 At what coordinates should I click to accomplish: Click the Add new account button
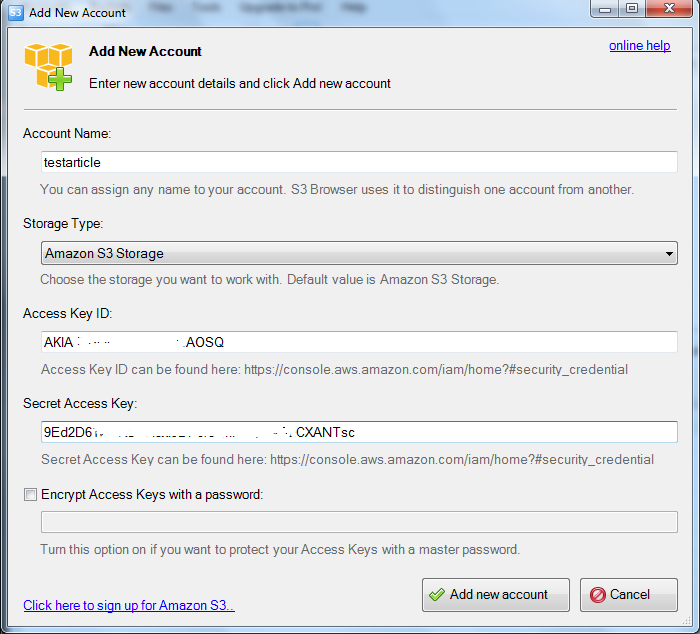point(496,595)
